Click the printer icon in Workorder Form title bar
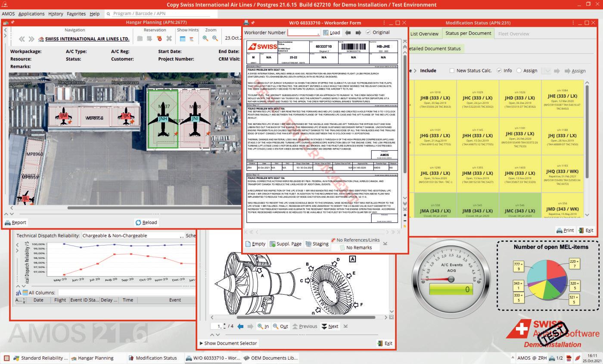The image size is (603, 364). click(246, 22)
